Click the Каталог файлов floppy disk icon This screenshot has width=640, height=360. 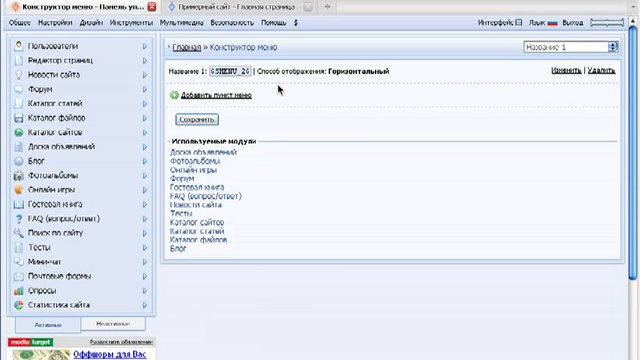pyautogui.click(x=18, y=118)
